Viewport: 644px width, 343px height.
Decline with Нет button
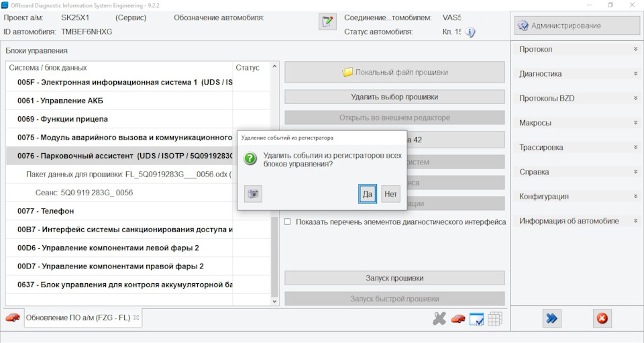point(390,194)
